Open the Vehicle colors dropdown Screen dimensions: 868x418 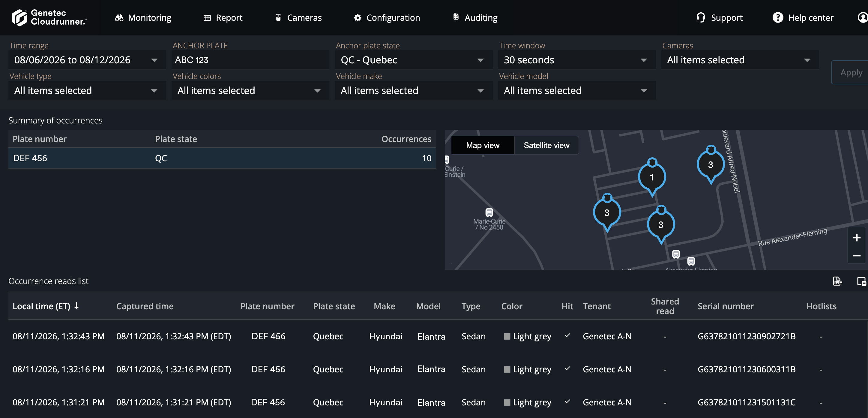250,90
